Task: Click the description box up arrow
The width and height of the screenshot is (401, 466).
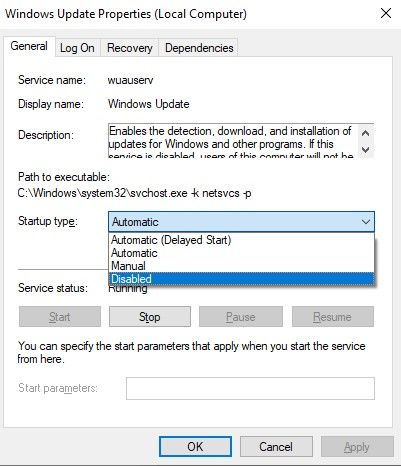Action: tap(365, 133)
